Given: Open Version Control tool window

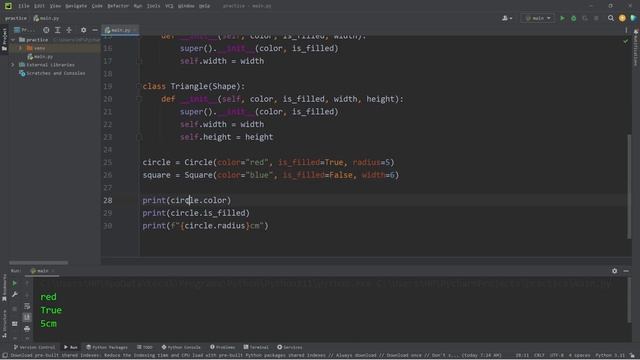Looking at the screenshot, I should coord(35,347).
